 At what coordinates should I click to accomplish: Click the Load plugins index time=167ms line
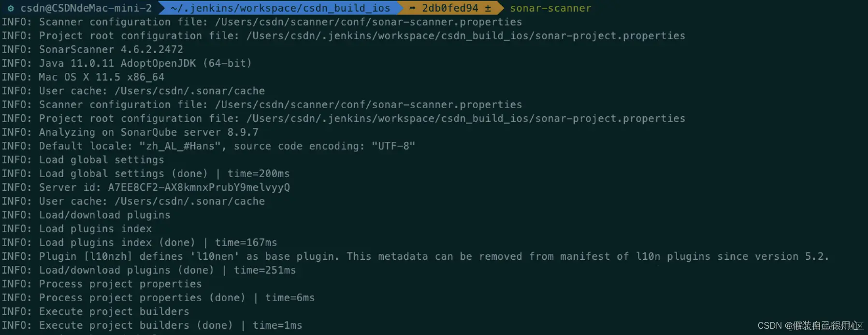(x=139, y=242)
